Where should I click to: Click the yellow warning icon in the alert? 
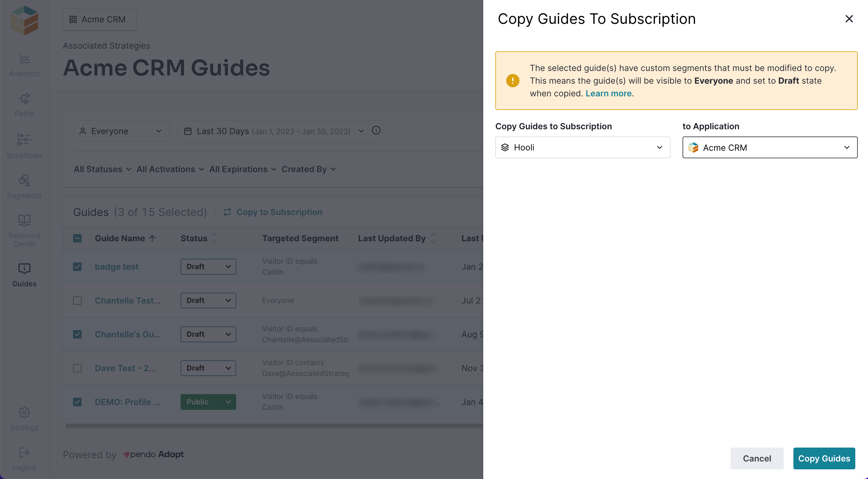pyautogui.click(x=513, y=81)
